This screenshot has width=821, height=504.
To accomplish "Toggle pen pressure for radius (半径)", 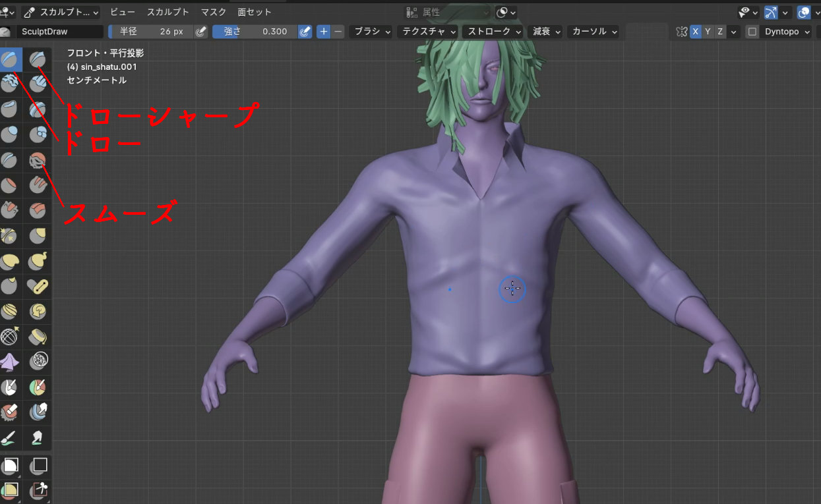I will [202, 31].
